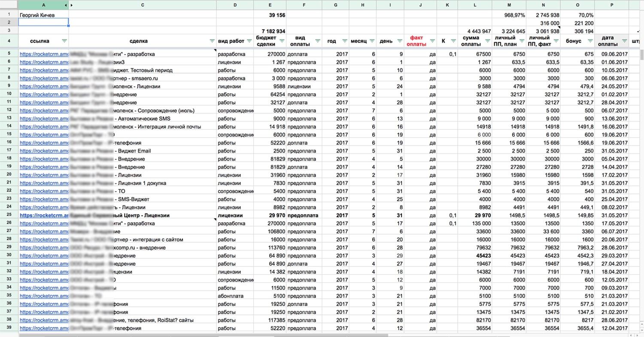This screenshot has height=337, width=644.
Task: Select deal cell Сопровождение (июль)
Action: click(x=143, y=110)
